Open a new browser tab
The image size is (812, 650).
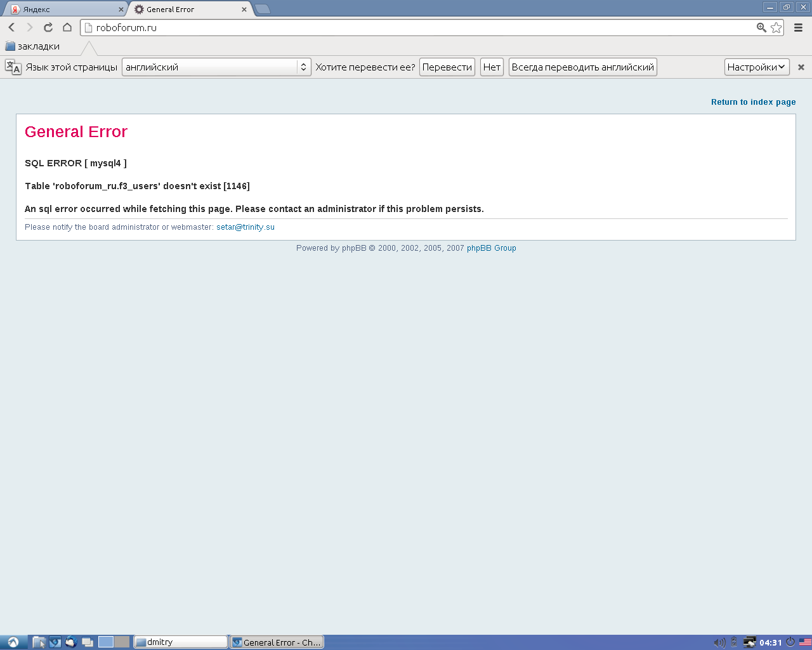click(263, 9)
